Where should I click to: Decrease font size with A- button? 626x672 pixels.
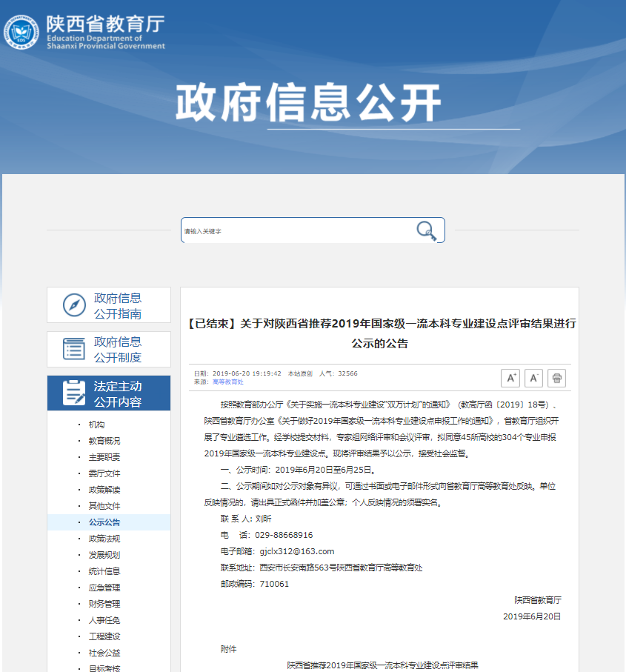pos(533,378)
